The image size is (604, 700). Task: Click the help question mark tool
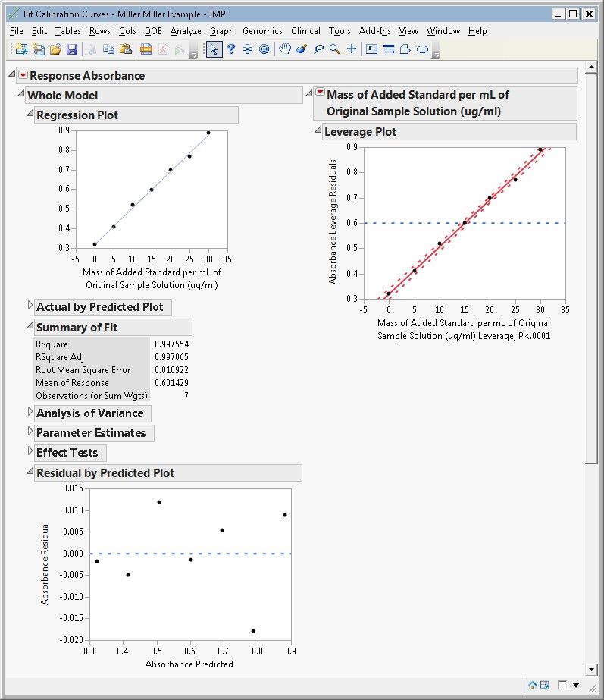coord(230,49)
